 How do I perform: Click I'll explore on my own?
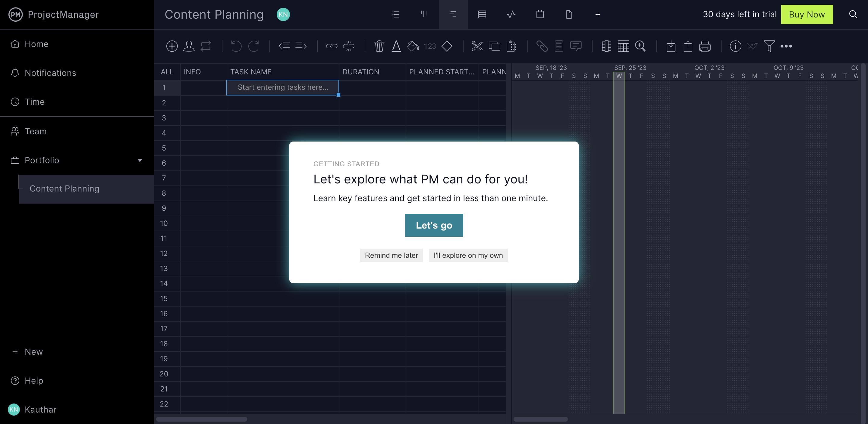click(x=468, y=255)
